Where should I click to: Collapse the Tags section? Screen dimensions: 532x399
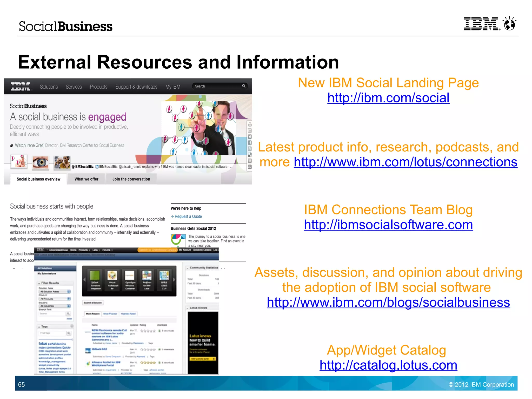(39, 327)
